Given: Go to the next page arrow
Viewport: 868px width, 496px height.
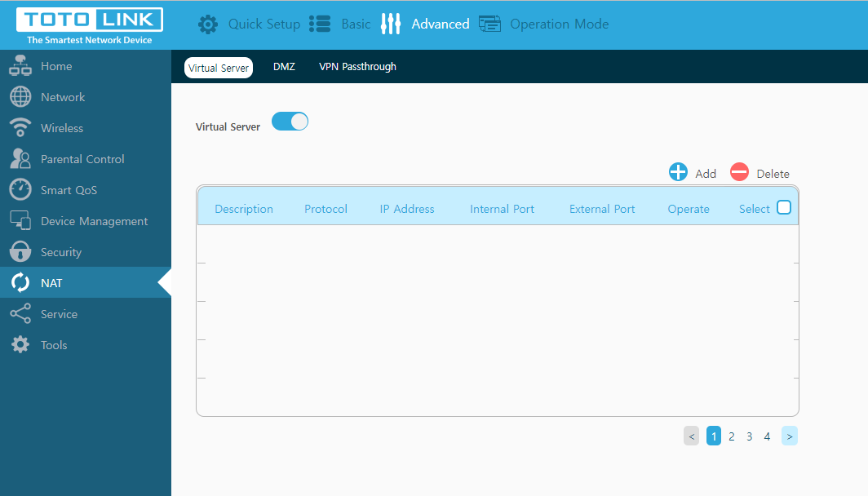Looking at the screenshot, I should [x=790, y=436].
